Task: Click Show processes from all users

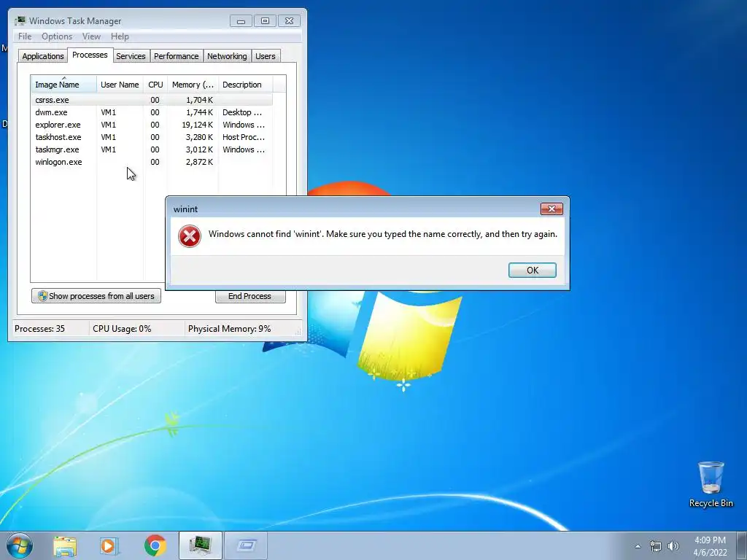Action: coord(96,296)
